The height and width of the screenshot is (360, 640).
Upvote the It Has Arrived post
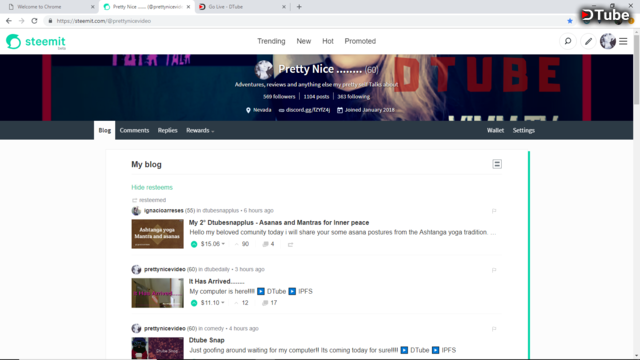[x=194, y=303]
